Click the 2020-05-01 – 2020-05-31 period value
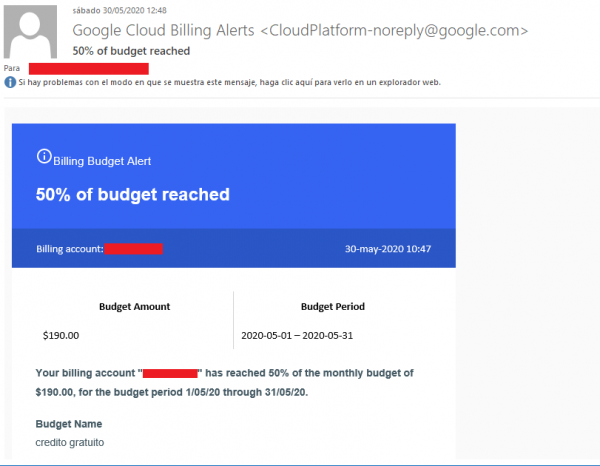Screen dimensions: 600x466 pyautogui.click(x=297, y=336)
